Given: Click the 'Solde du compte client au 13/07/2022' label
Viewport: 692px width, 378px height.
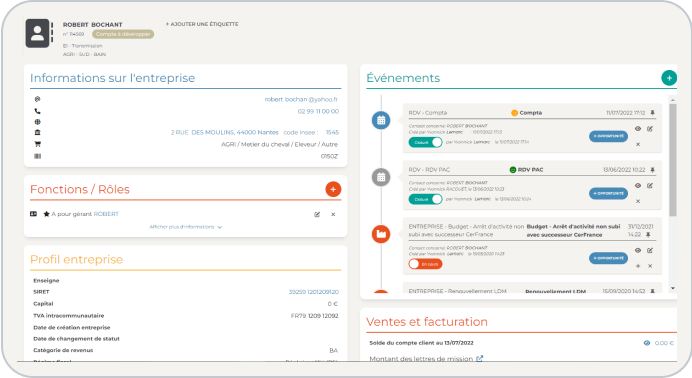Looking at the screenshot, I should [x=421, y=343].
